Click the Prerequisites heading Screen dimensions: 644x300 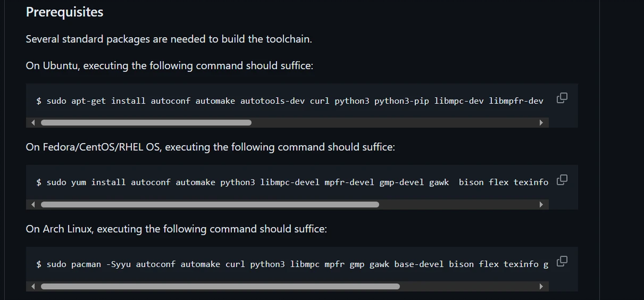[x=64, y=12]
